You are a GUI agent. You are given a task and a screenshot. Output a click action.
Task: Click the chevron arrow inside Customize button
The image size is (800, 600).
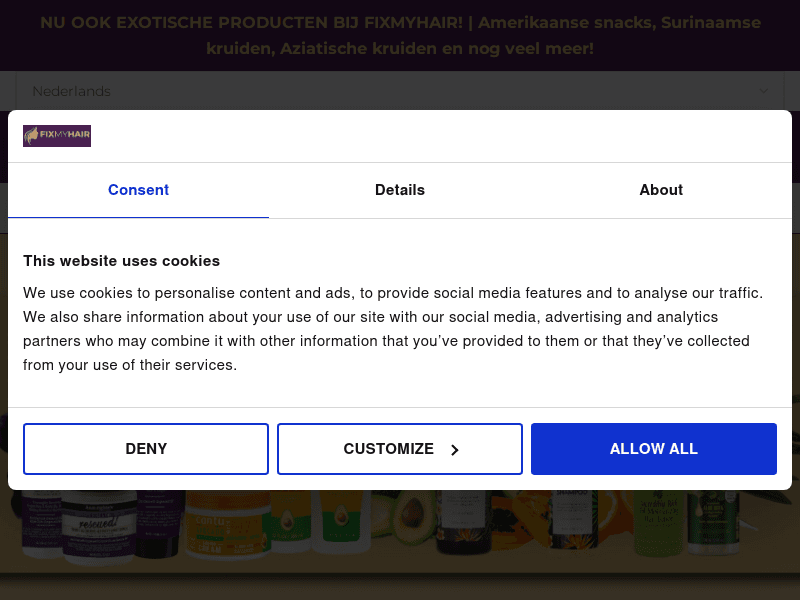coord(454,450)
